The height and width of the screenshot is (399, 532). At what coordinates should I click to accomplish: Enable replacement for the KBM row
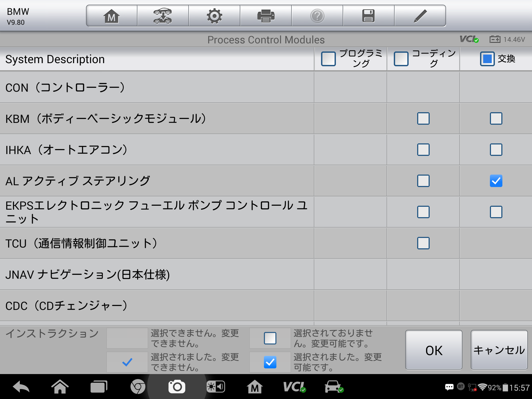click(496, 118)
